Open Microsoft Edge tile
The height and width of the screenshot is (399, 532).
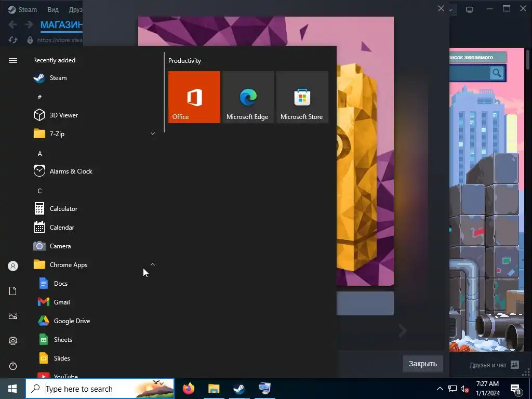pos(248,97)
